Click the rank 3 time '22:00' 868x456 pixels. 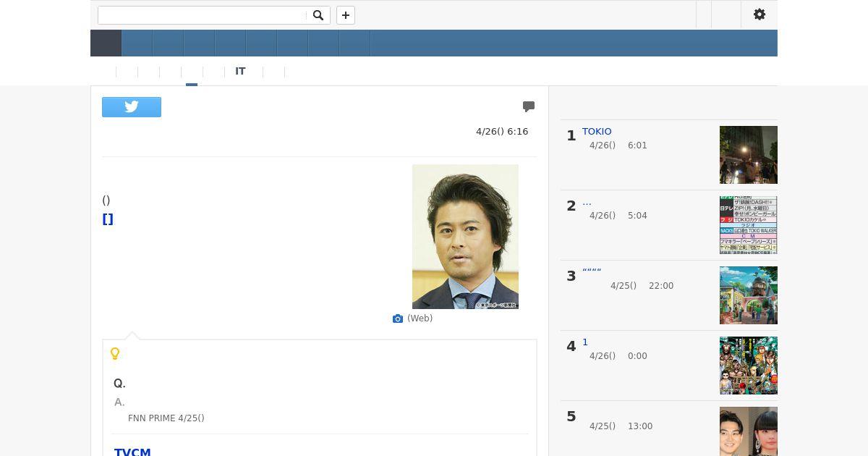661,286
